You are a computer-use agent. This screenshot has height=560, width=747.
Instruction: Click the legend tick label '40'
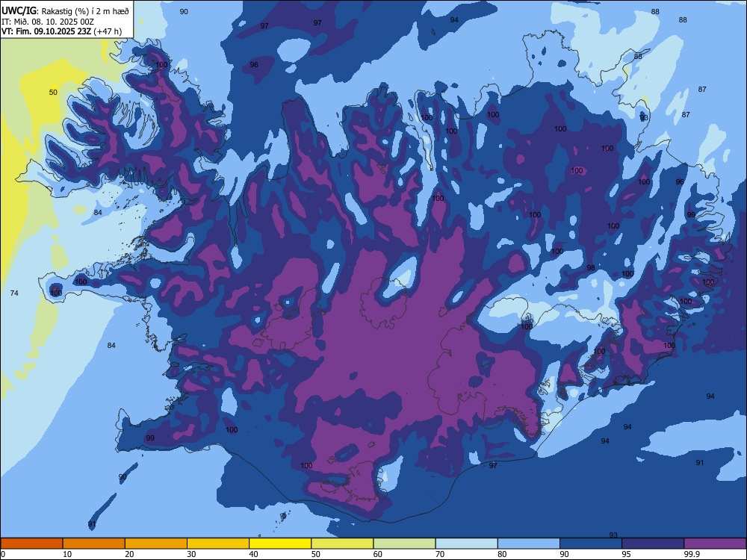click(x=253, y=554)
